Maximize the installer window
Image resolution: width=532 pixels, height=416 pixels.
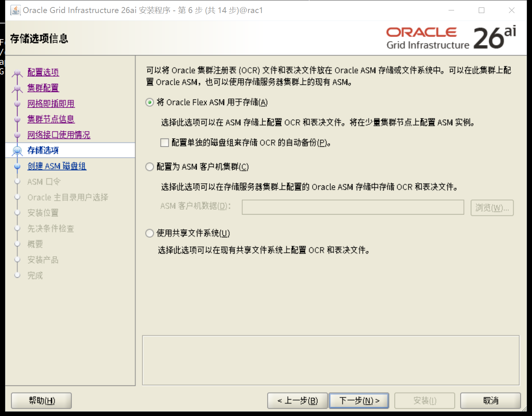pyautogui.click(x=481, y=10)
